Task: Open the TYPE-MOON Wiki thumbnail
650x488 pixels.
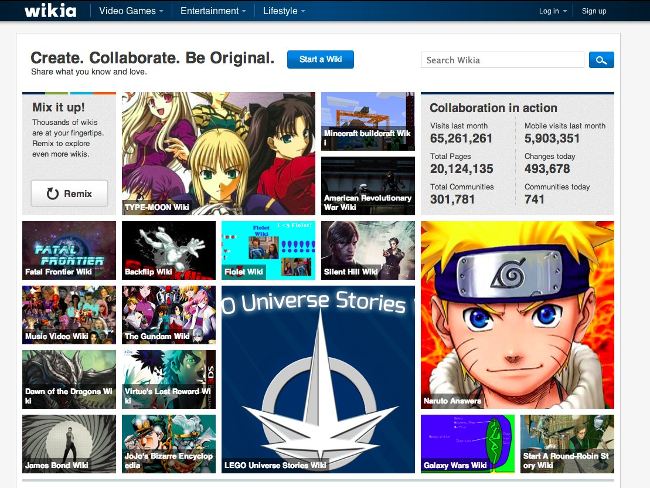Action: (x=218, y=153)
